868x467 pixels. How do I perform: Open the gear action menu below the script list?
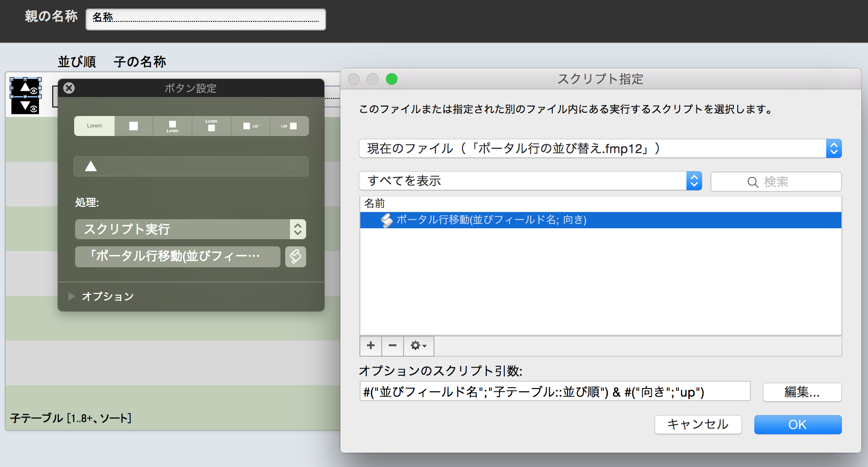coord(417,346)
